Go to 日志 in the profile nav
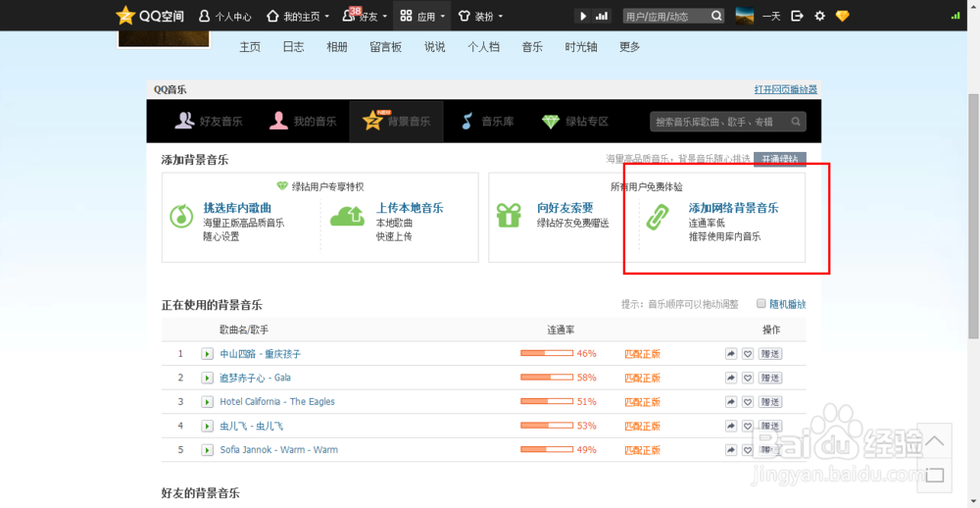The image size is (980, 508). click(293, 47)
